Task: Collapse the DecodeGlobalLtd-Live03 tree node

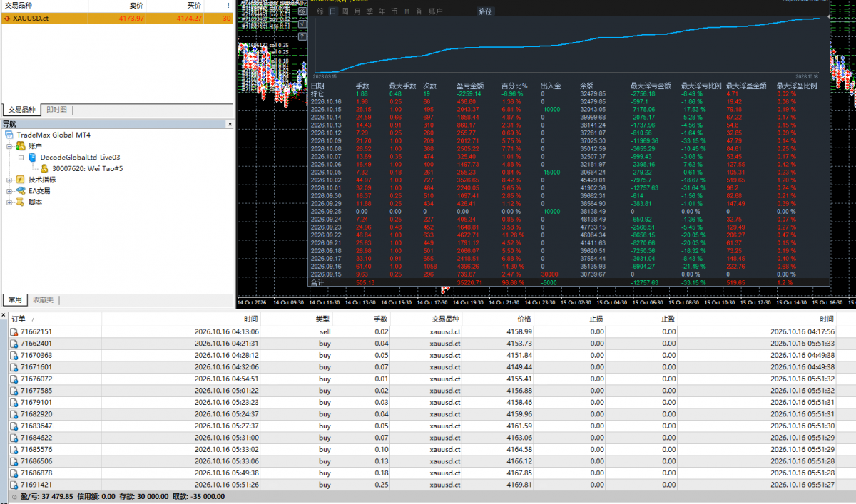Action: (x=21, y=158)
